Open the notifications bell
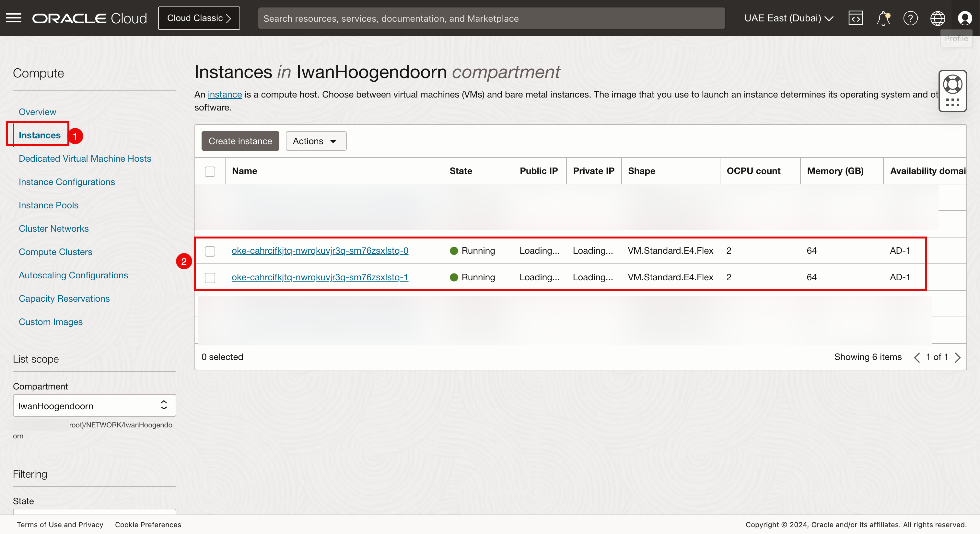Viewport: 980px width, 534px height. 883,18
